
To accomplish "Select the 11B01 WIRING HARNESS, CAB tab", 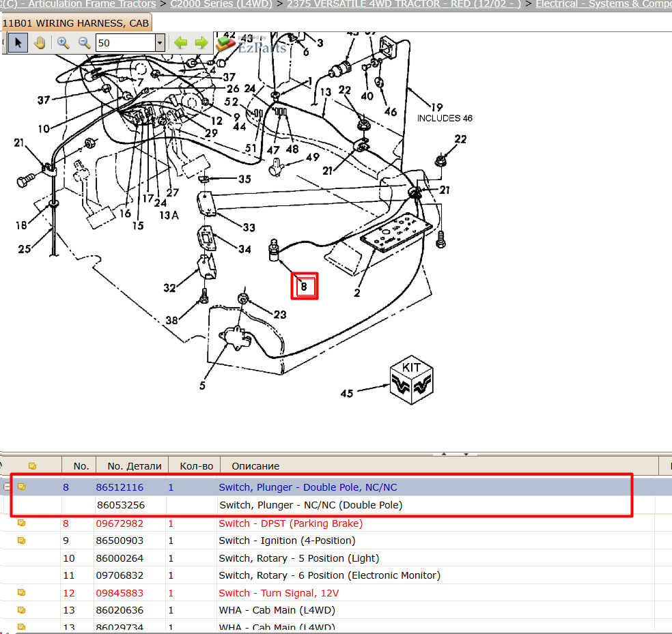I will pos(76,23).
